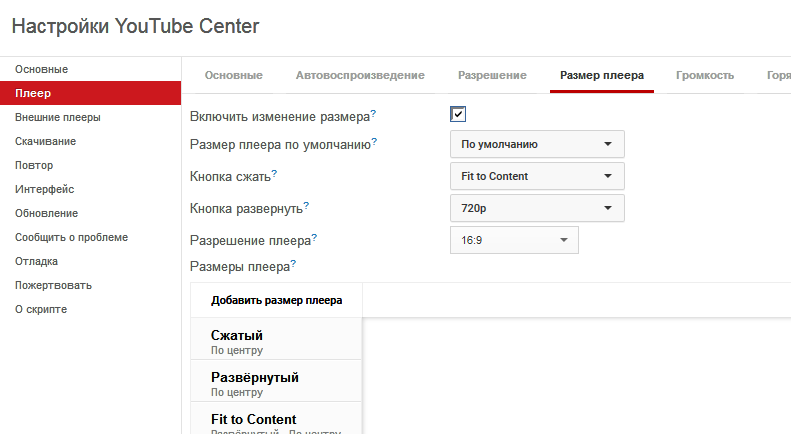Expand the 'Кнопка сжать' Fit to Content dropdown
This screenshot has height=434, width=791.
coord(537,176)
